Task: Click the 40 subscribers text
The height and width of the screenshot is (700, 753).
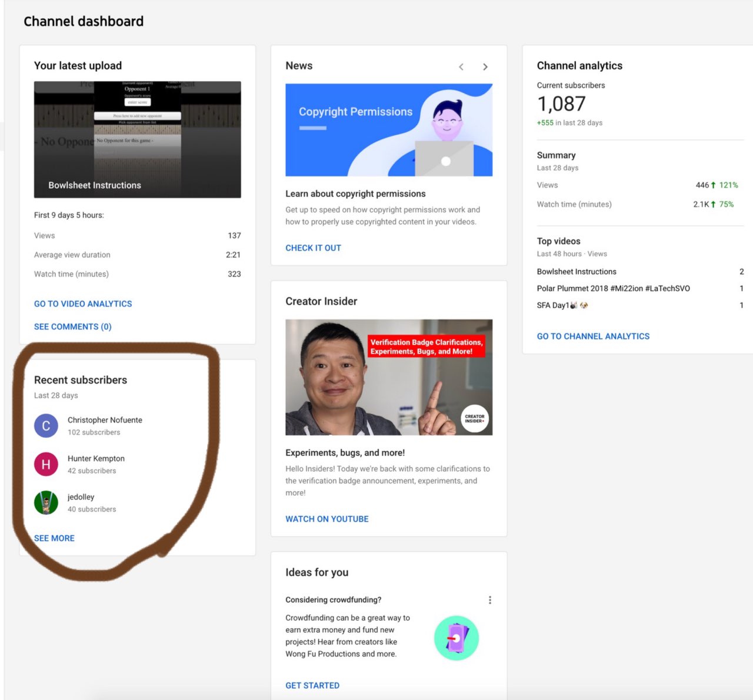Action: click(92, 509)
